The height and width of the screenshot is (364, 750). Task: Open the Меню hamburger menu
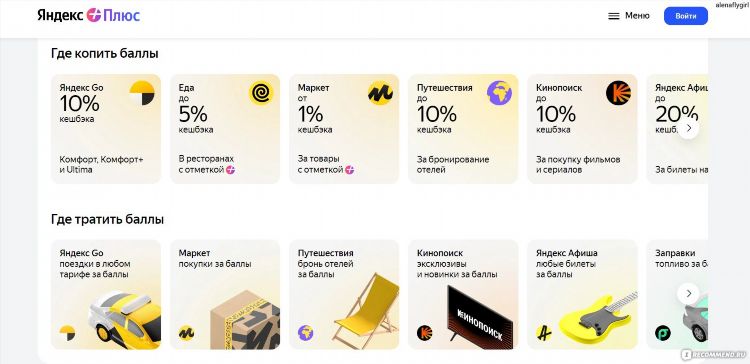click(x=629, y=16)
